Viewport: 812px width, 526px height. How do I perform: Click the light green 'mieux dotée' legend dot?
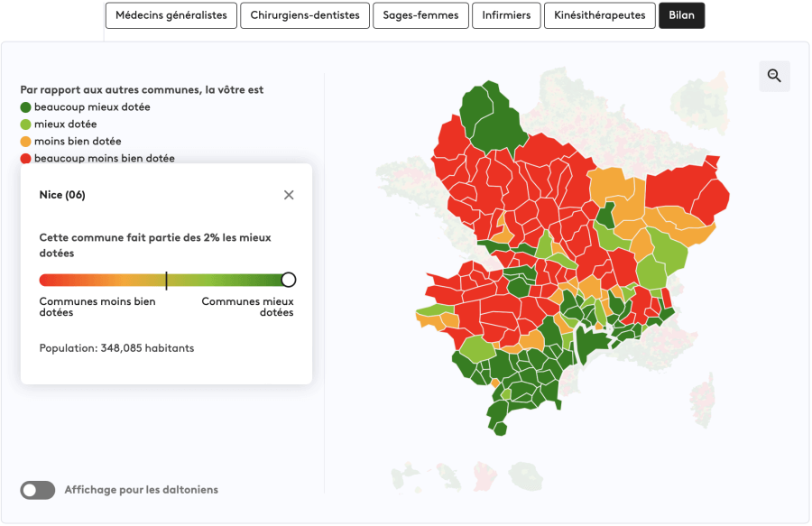pos(25,125)
